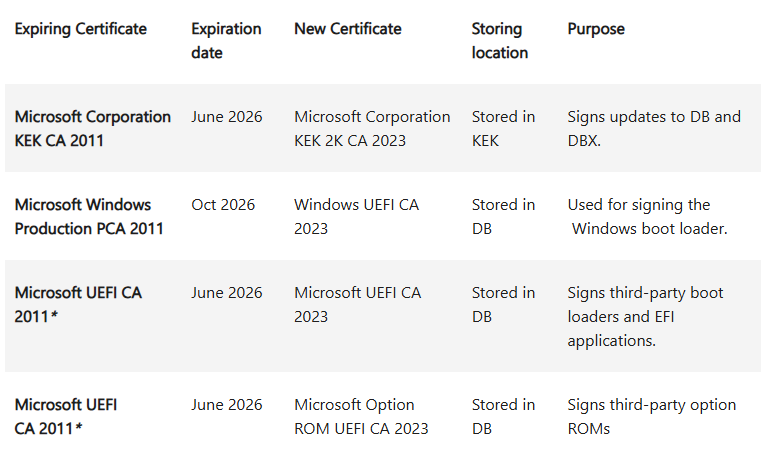This screenshot has height=457, width=765.
Task: Select the "Microsoft Corporation KEK CA 2011" cell
Action: tap(92, 128)
